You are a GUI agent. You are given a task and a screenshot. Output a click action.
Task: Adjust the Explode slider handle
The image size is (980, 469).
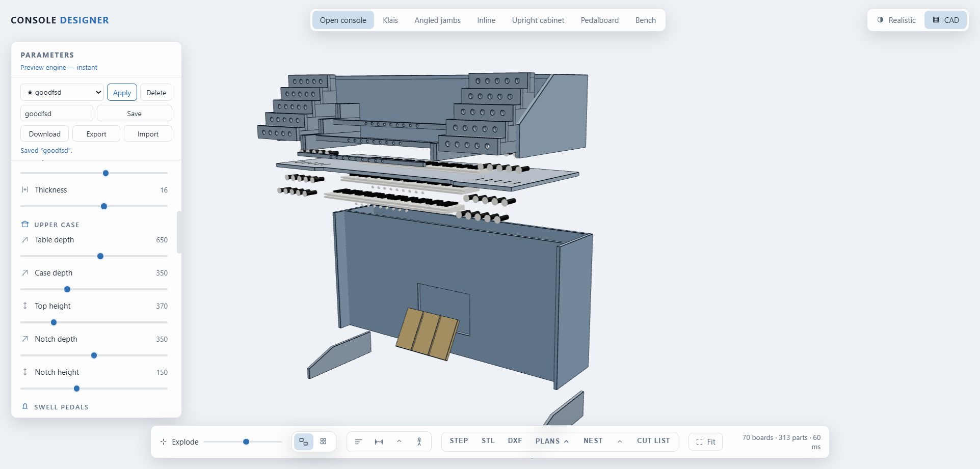point(246,442)
